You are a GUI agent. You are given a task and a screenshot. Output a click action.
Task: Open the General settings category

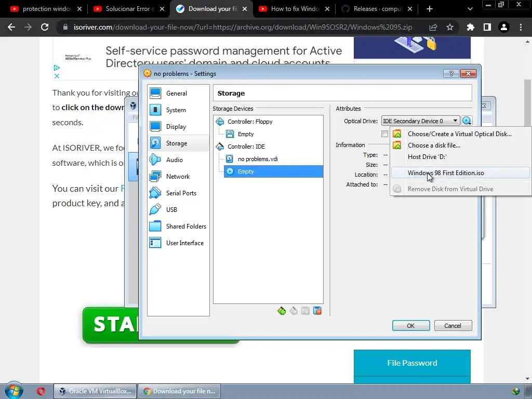click(178, 94)
